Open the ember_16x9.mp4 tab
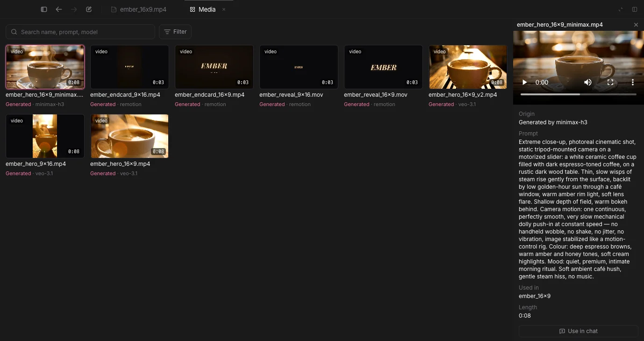This screenshot has height=341, width=644. tap(139, 9)
